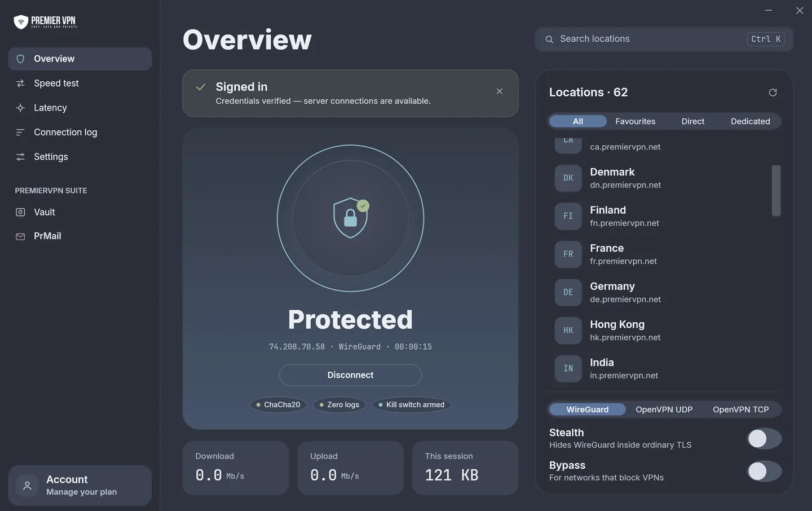The height and width of the screenshot is (511, 812).
Task: Open the Dedicated locations tab
Action: (751, 121)
